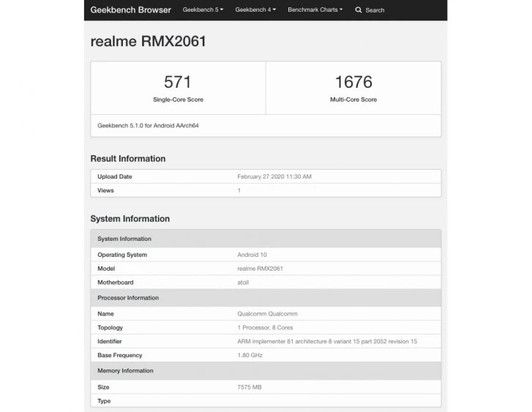Image resolution: width=532 pixels, height=412 pixels.
Task: Click the search magnifier icon
Action: (x=359, y=10)
